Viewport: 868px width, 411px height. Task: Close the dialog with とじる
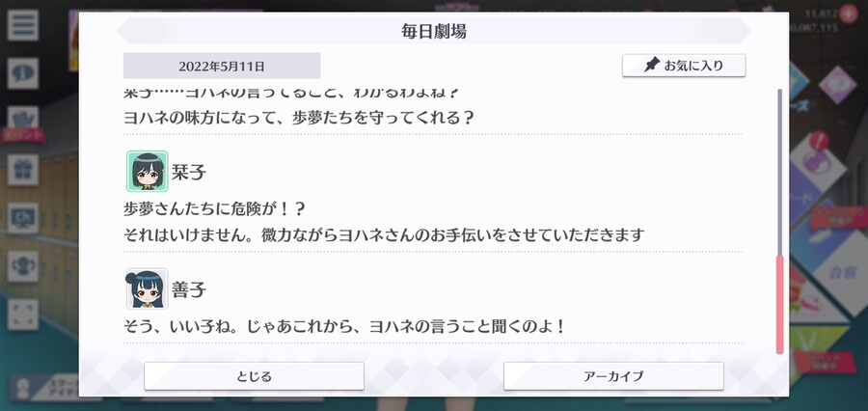coord(254,376)
